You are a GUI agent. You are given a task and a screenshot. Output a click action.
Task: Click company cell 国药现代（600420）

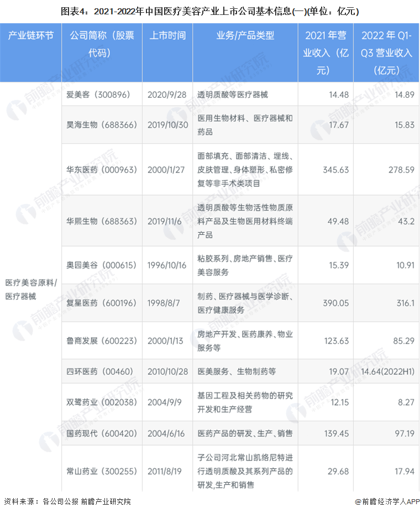coord(101,433)
